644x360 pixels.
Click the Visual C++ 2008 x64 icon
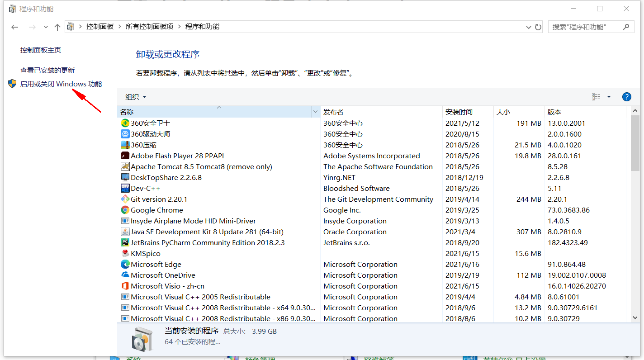(x=125, y=308)
